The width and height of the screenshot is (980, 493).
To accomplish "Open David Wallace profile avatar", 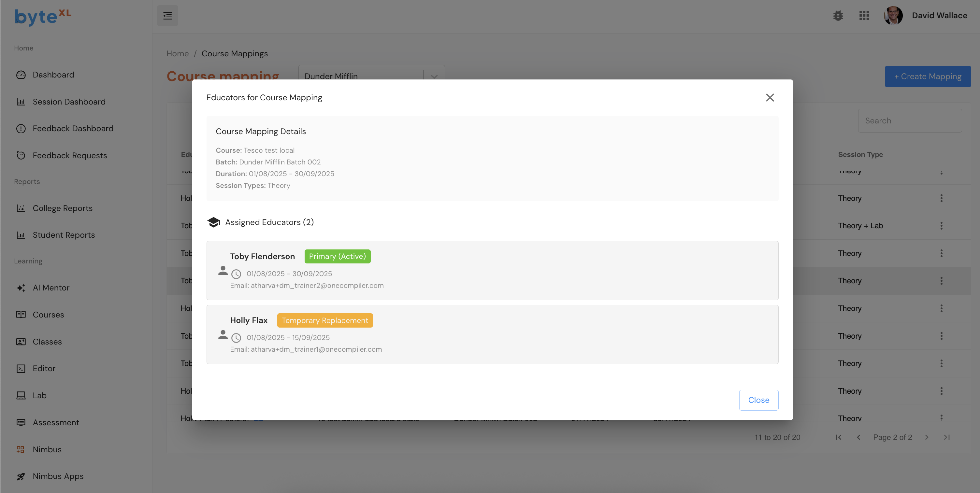I will pyautogui.click(x=892, y=16).
